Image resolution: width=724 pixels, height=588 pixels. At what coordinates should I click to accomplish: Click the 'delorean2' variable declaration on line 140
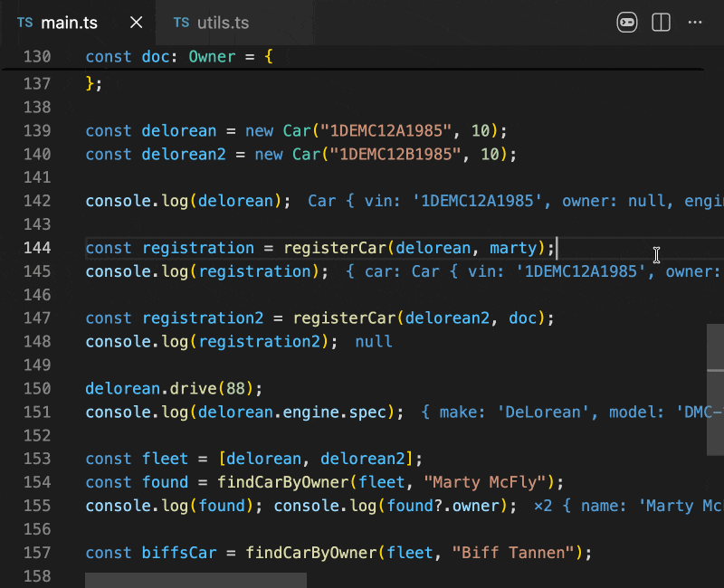[184, 154]
